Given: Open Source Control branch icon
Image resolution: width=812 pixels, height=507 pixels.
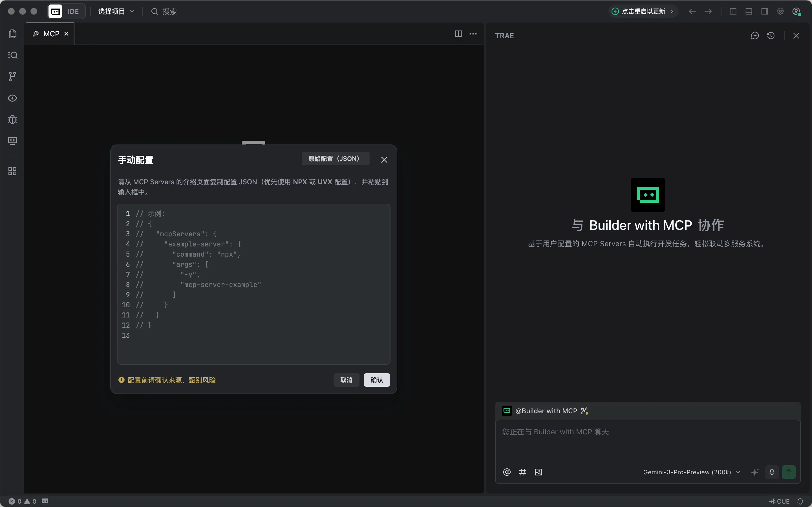Looking at the screenshot, I should click(x=12, y=76).
